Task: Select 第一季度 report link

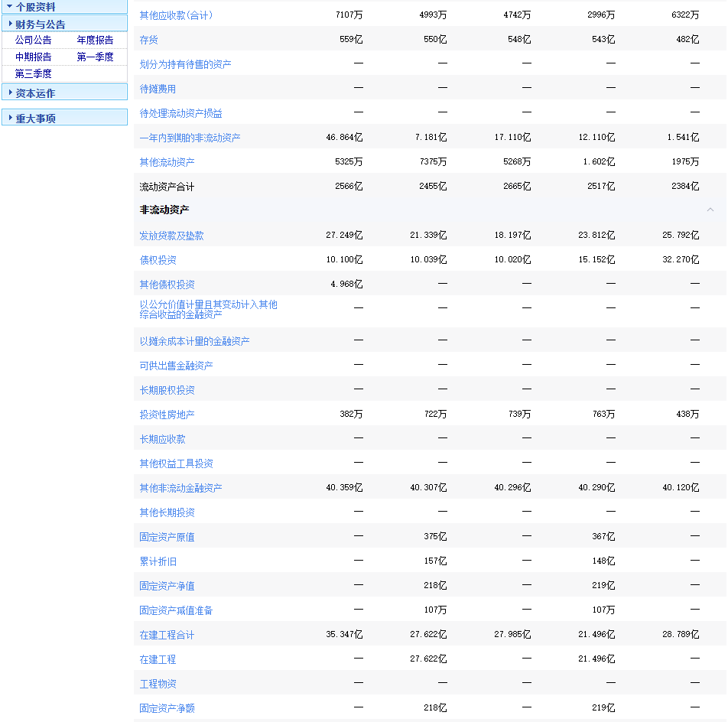Action: pyautogui.click(x=95, y=57)
